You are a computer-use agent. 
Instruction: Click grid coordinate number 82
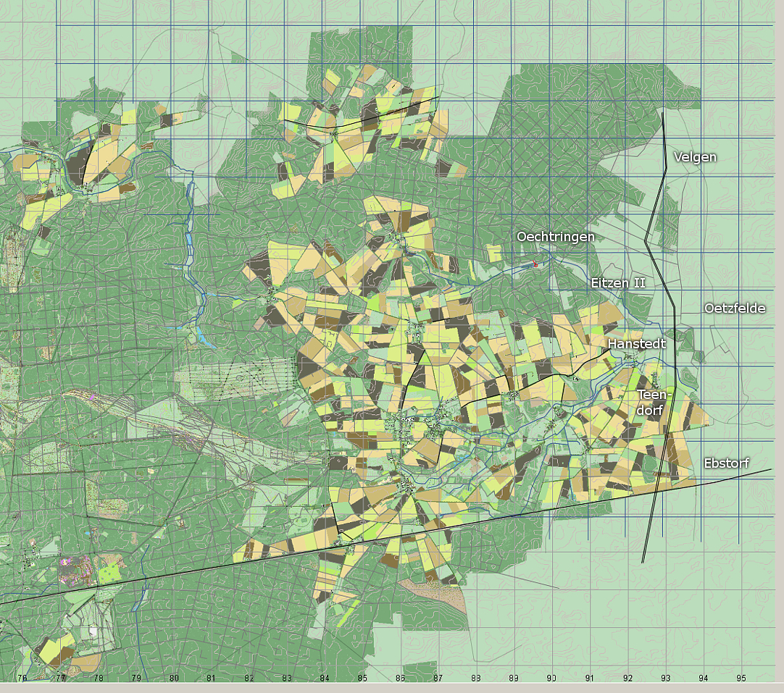249,679
